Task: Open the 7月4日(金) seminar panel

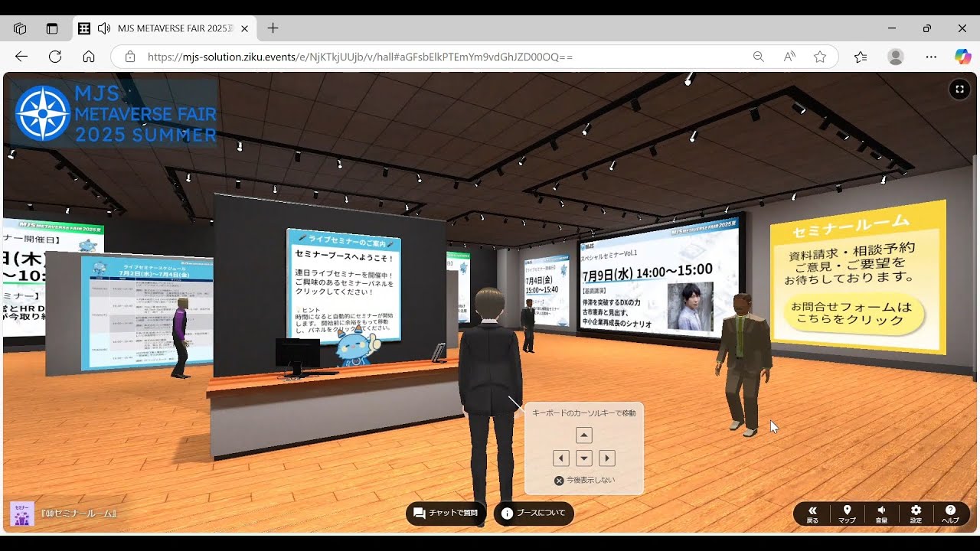Action: 547,289
